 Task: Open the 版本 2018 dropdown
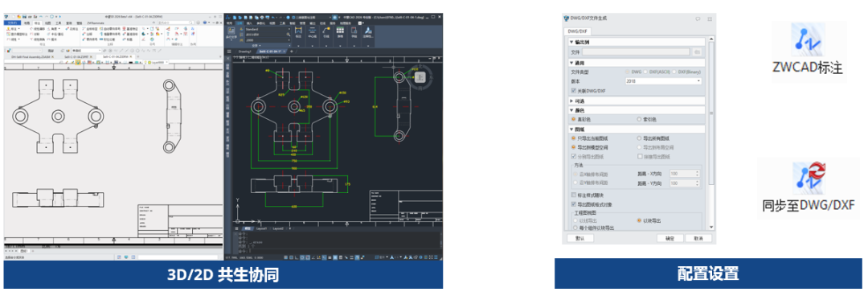pyautogui.click(x=663, y=81)
